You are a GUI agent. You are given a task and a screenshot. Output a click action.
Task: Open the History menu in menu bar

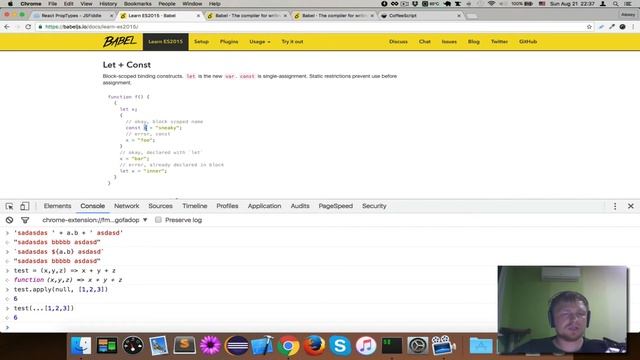tap(108, 4)
